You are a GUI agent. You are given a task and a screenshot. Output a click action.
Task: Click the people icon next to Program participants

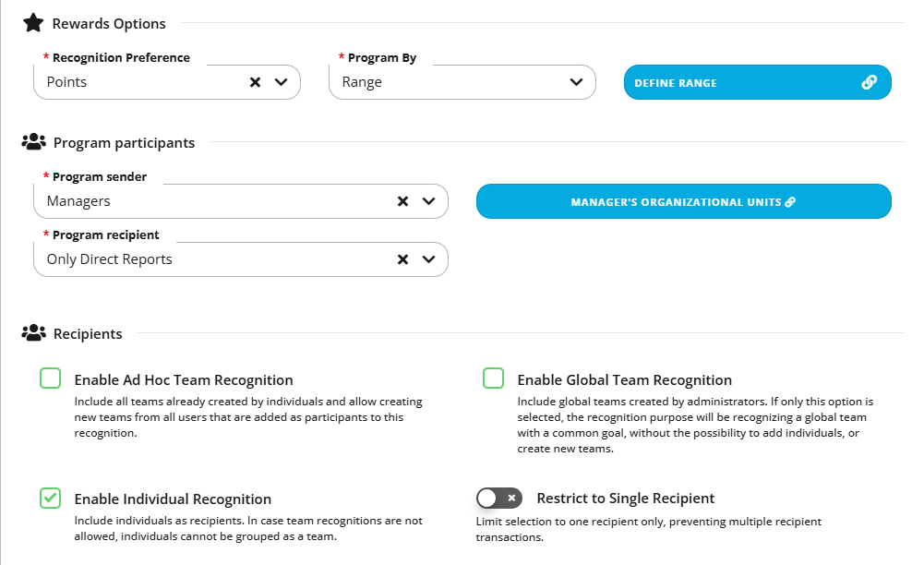click(x=33, y=142)
